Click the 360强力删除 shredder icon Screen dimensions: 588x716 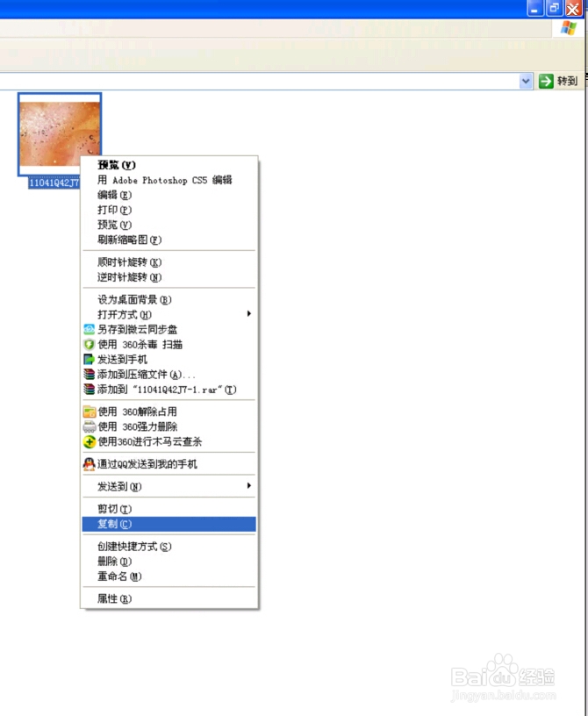click(90, 427)
